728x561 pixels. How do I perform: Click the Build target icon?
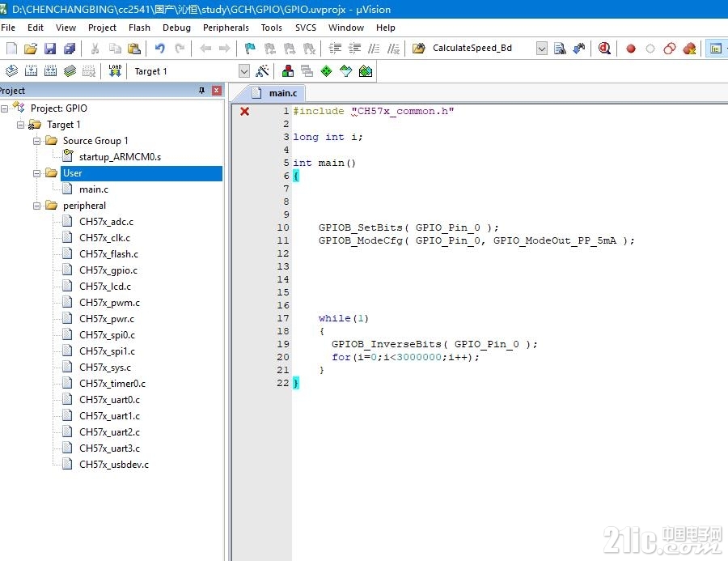click(x=31, y=70)
